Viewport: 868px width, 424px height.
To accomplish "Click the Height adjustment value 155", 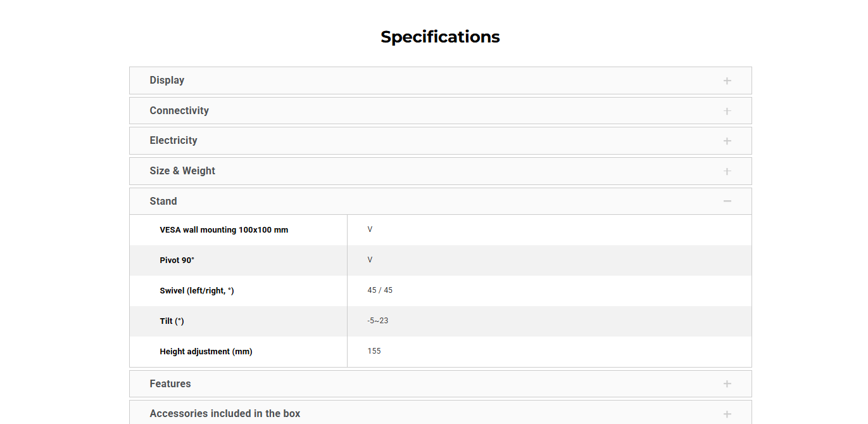I will coord(374,351).
